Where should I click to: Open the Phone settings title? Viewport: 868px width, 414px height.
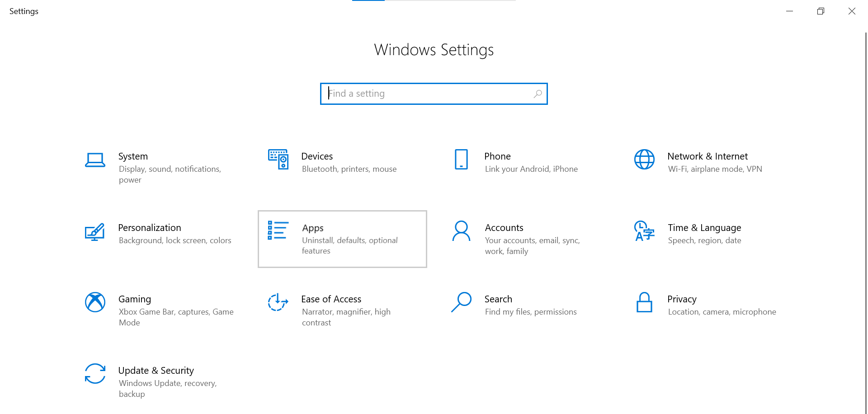coord(497,156)
